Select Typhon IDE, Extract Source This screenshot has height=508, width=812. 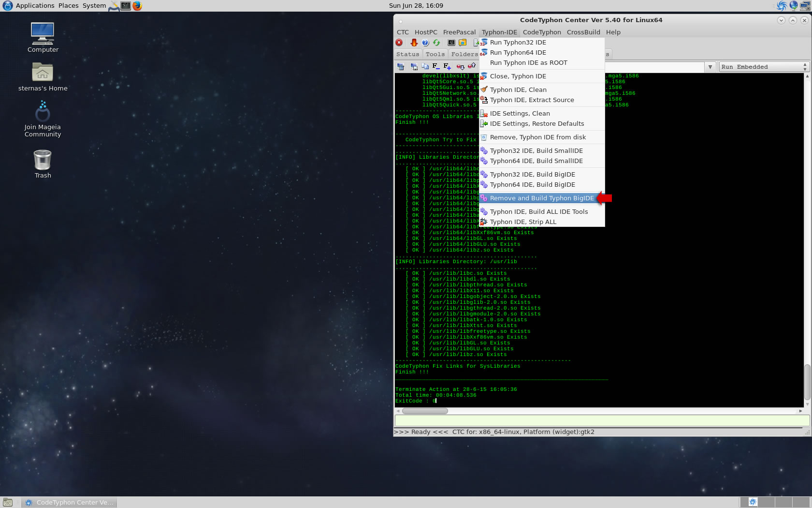(542, 100)
